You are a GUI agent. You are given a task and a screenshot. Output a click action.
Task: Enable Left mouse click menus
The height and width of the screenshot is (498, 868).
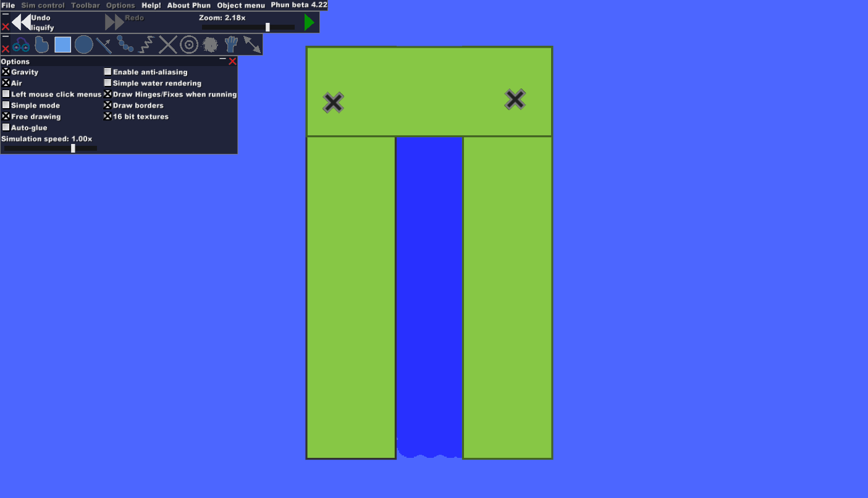(x=6, y=94)
